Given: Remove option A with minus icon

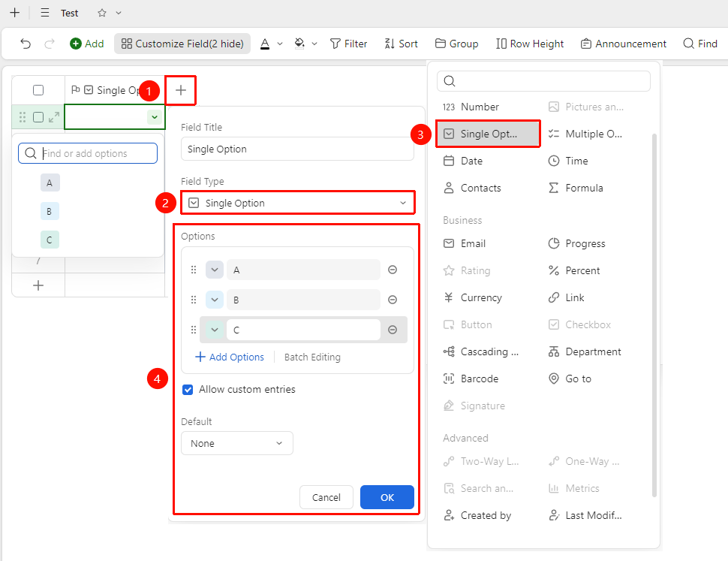Looking at the screenshot, I should 393,270.
